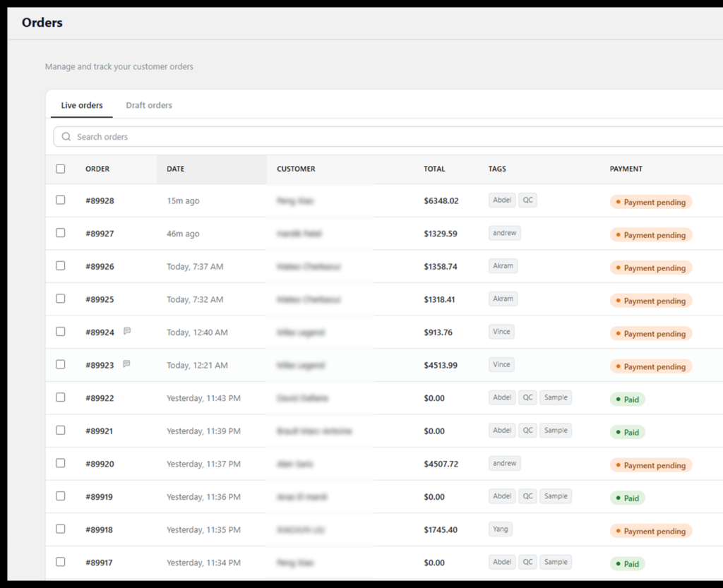This screenshot has height=588, width=723.
Task: Select the checkbox for order #89922
Action: tap(61, 397)
